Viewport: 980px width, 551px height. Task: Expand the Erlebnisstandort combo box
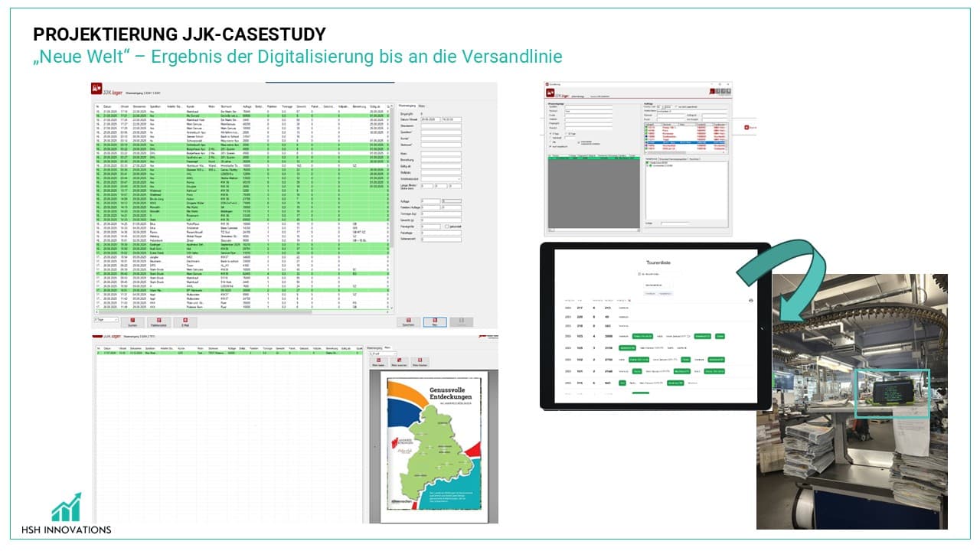[x=440, y=179]
